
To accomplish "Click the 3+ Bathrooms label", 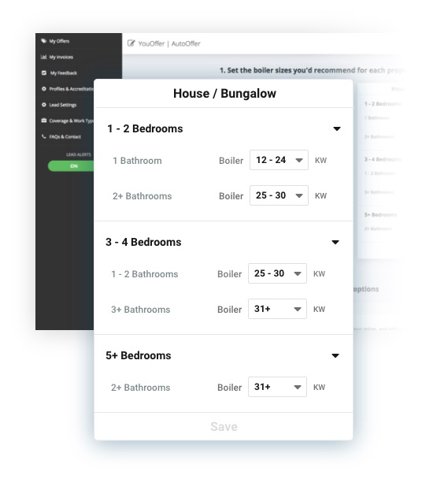I will (x=140, y=310).
